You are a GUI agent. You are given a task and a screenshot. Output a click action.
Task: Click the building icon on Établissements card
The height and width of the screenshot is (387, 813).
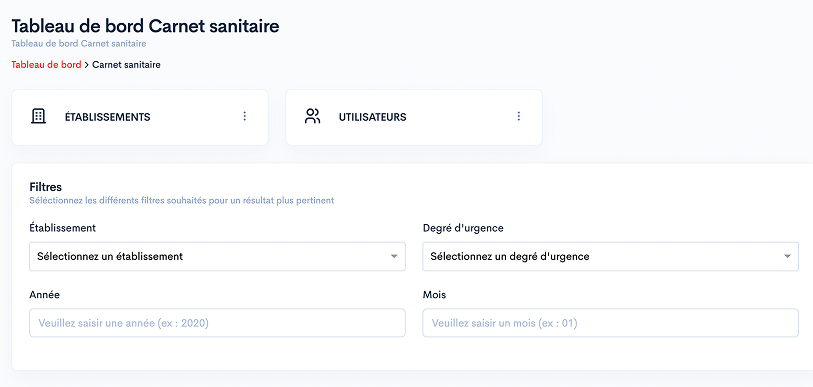coord(38,116)
